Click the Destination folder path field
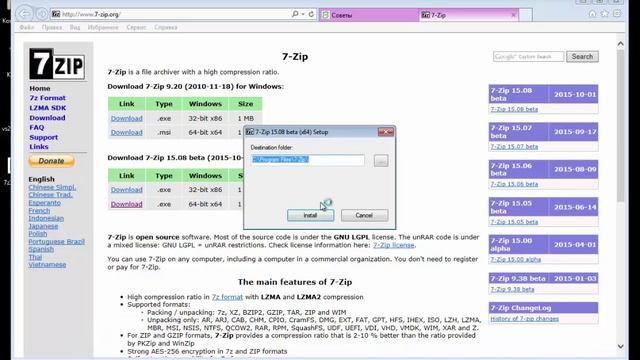Screen dimensions: 640x360 [x=308, y=160]
